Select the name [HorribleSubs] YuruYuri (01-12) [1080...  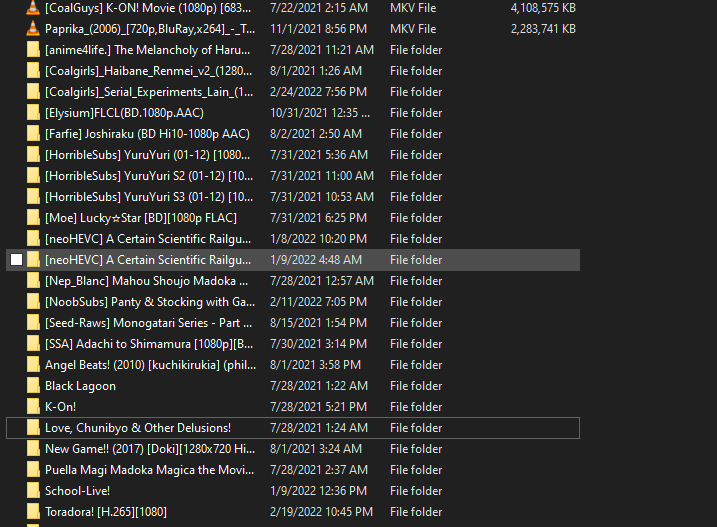point(147,155)
